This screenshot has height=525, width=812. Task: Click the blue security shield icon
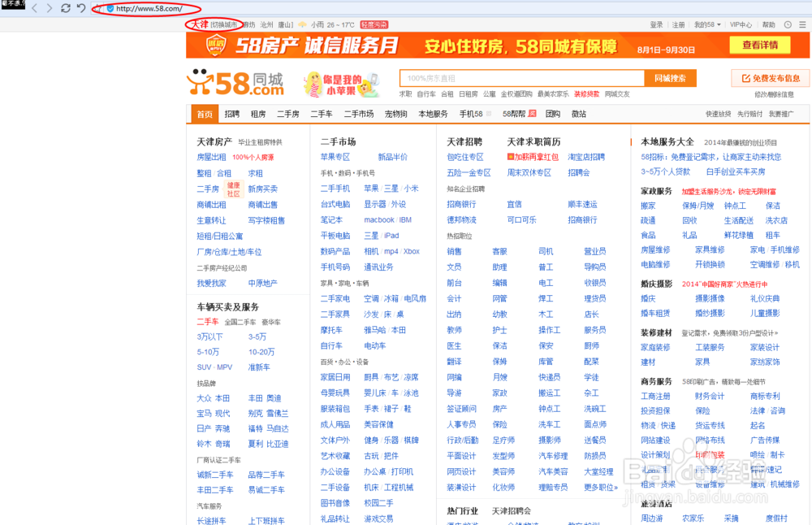point(110,8)
